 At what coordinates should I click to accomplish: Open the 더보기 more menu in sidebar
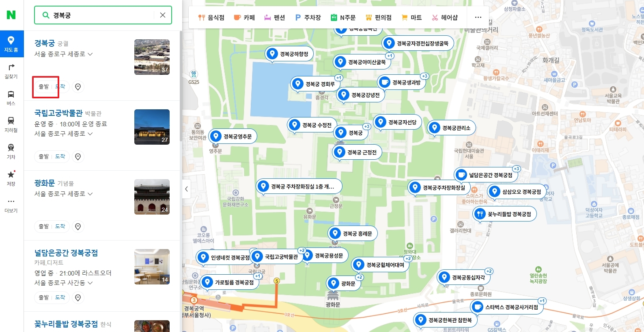click(11, 205)
